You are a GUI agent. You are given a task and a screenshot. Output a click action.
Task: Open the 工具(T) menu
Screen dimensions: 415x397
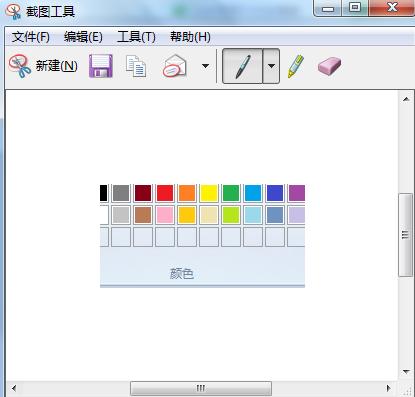tap(136, 37)
